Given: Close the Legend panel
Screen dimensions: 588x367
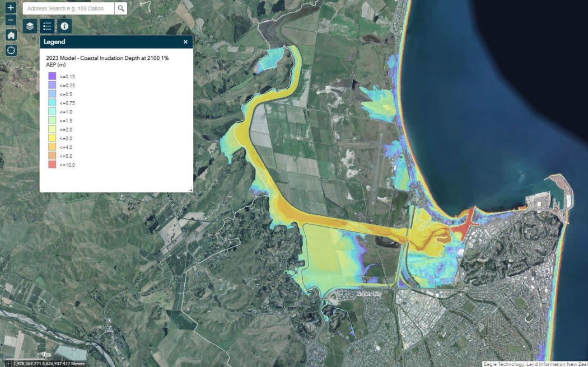Looking at the screenshot, I should click(x=185, y=41).
